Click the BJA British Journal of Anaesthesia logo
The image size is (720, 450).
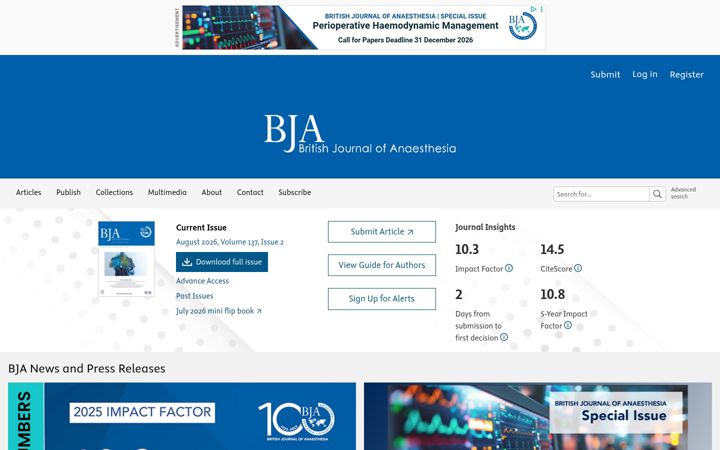360,133
